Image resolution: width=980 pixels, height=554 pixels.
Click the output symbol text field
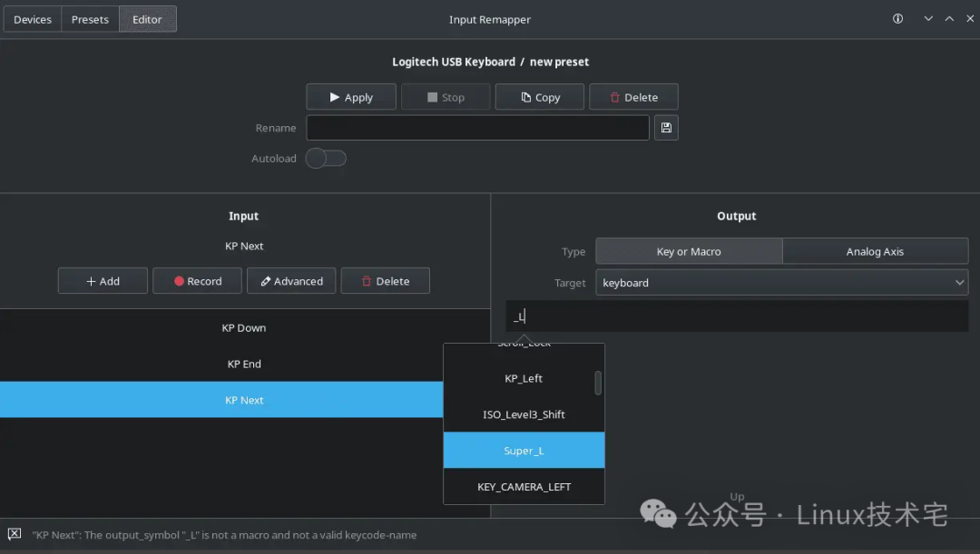(x=737, y=316)
